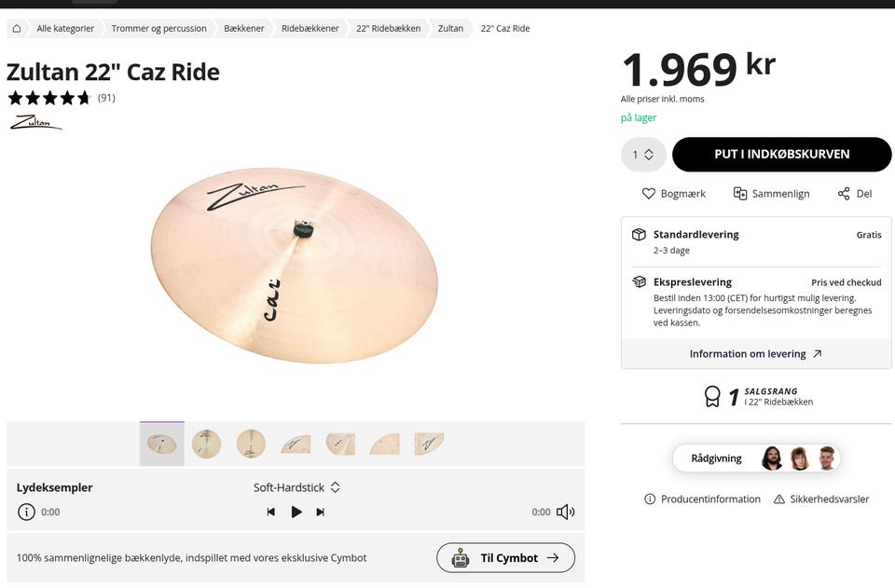Image resolution: width=895 pixels, height=588 pixels.
Task: Navigate to the Zultan breadcrumb item
Action: pos(450,28)
